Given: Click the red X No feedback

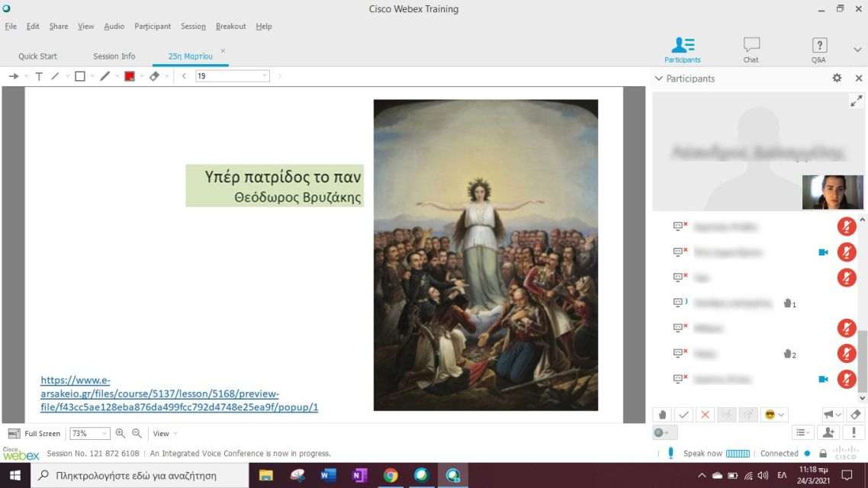Looking at the screenshot, I should [705, 415].
